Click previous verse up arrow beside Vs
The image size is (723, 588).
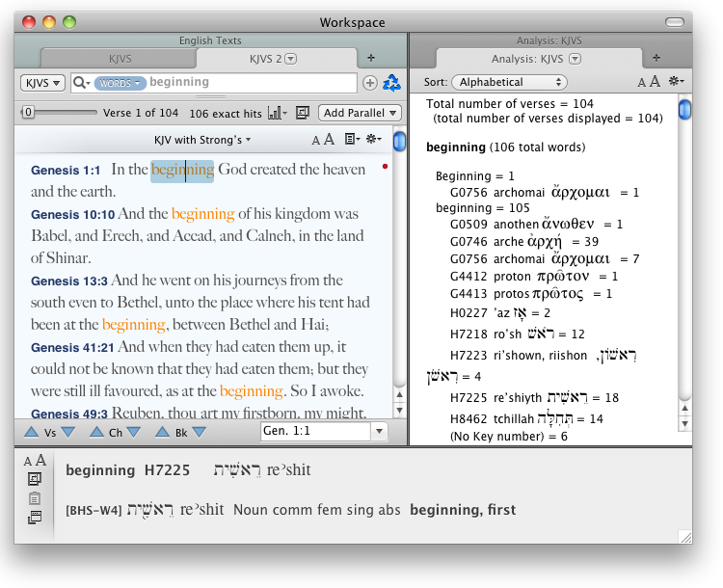tap(32, 433)
